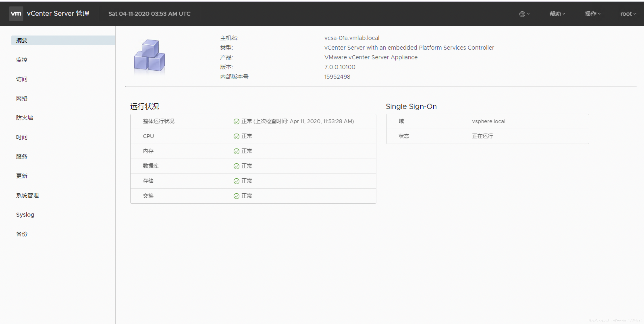Open the 帮助 help menu
644x324 pixels.
557,14
